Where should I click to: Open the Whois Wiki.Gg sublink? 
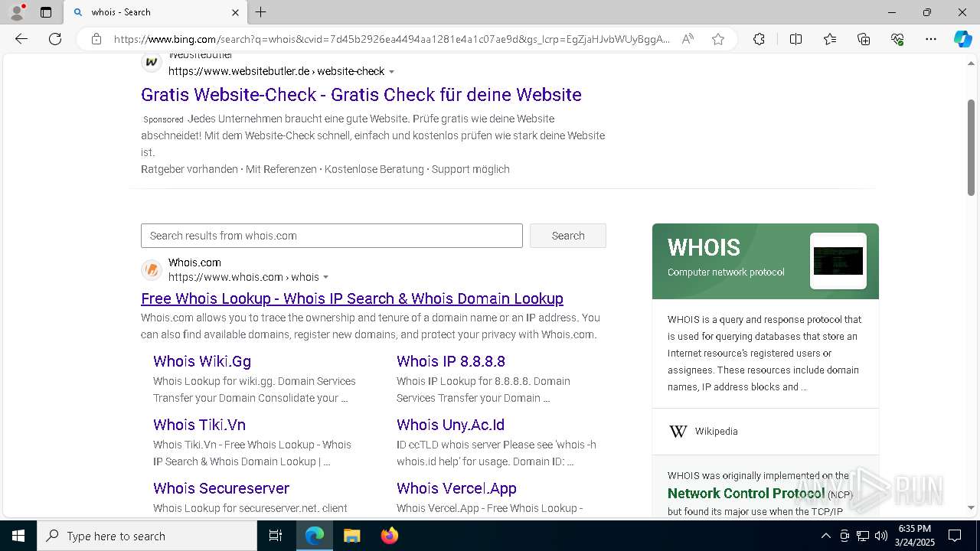click(x=202, y=361)
